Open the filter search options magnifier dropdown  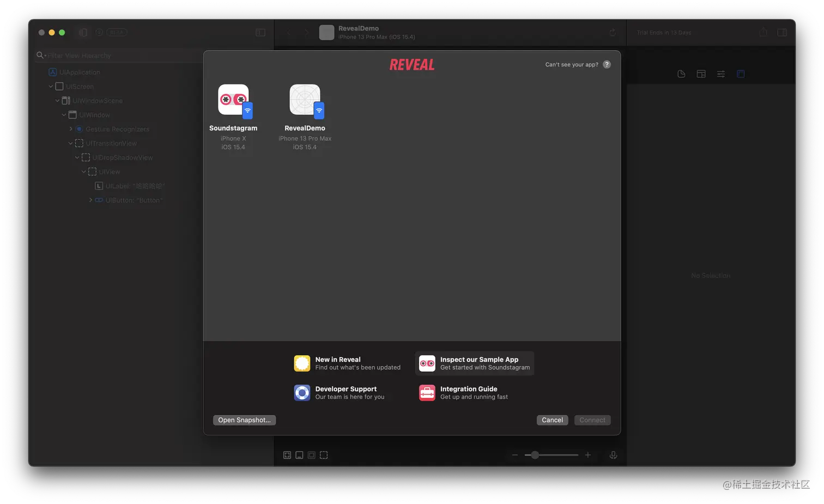pyautogui.click(x=41, y=55)
